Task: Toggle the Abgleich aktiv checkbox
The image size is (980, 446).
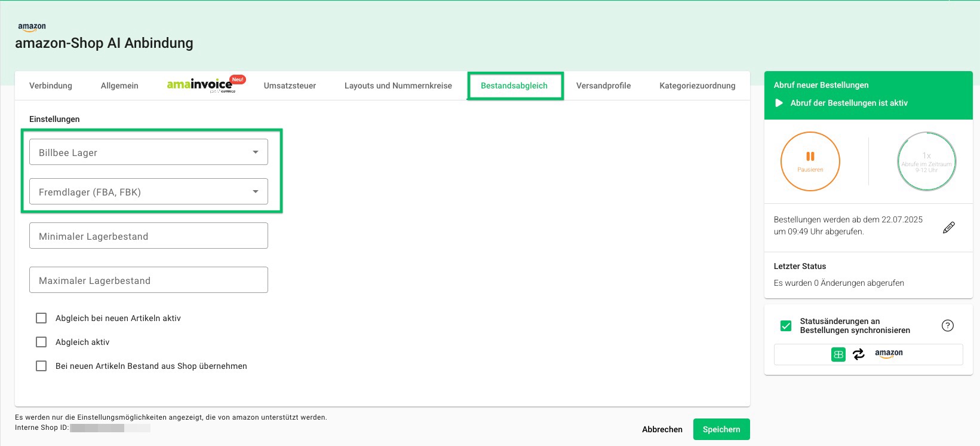Action: tap(41, 342)
